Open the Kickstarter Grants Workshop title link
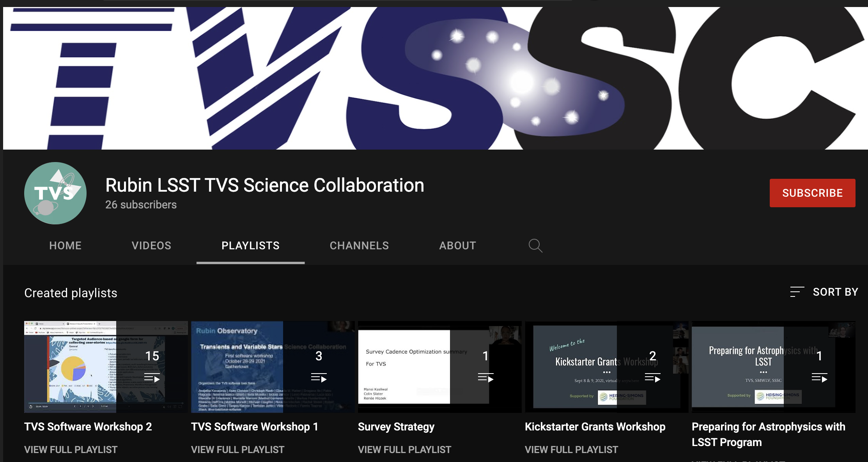The height and width of the screenshot is (462, 868). point(595,427)
